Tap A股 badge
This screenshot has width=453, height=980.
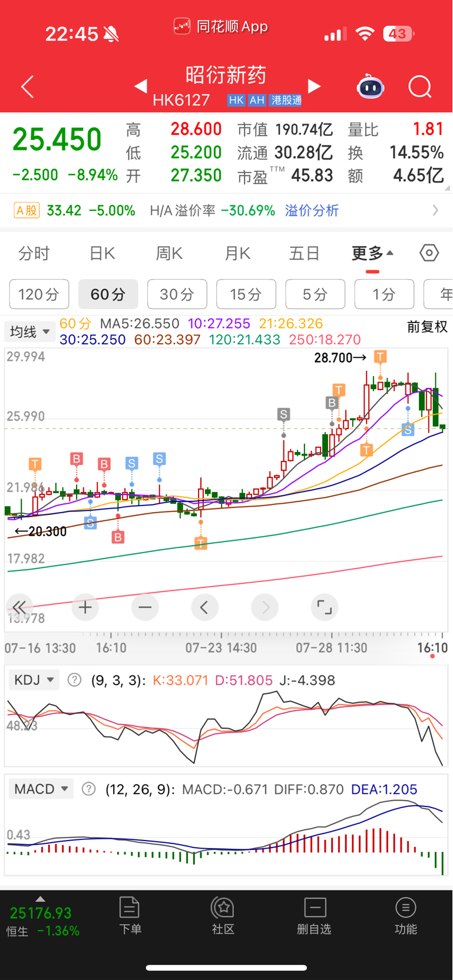pyautogui.click(x=27, y=210)
